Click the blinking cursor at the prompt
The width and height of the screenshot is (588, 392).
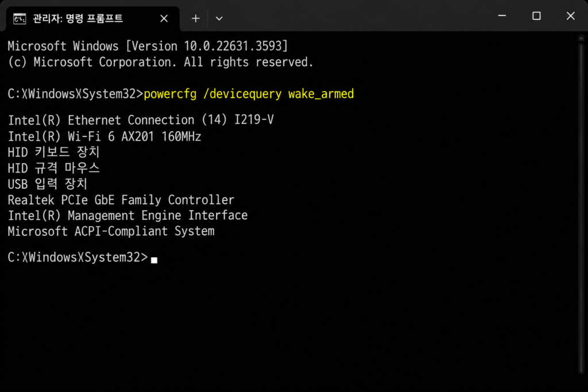(154, 260)
